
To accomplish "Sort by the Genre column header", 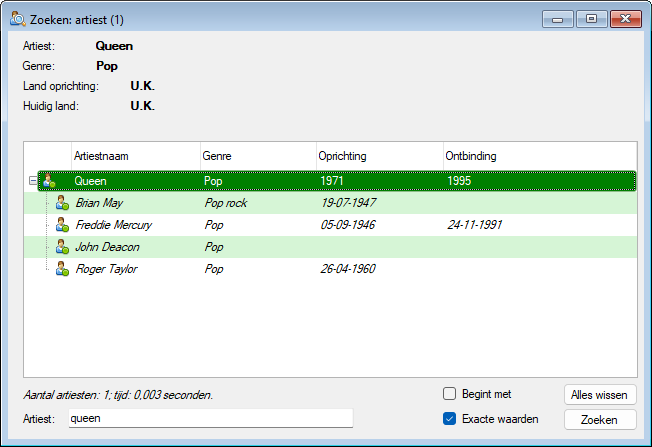I will (x=258, y=156).
